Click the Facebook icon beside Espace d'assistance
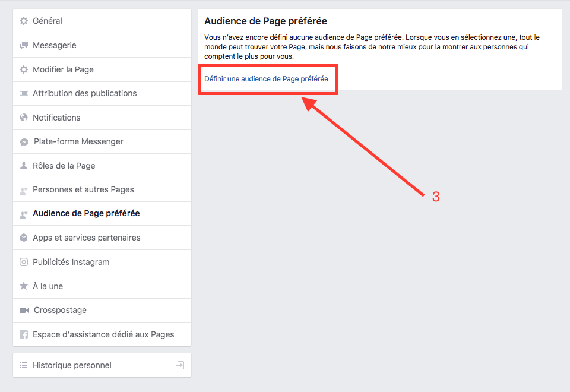Screen dimensions: 570x392 coord(24,334)
